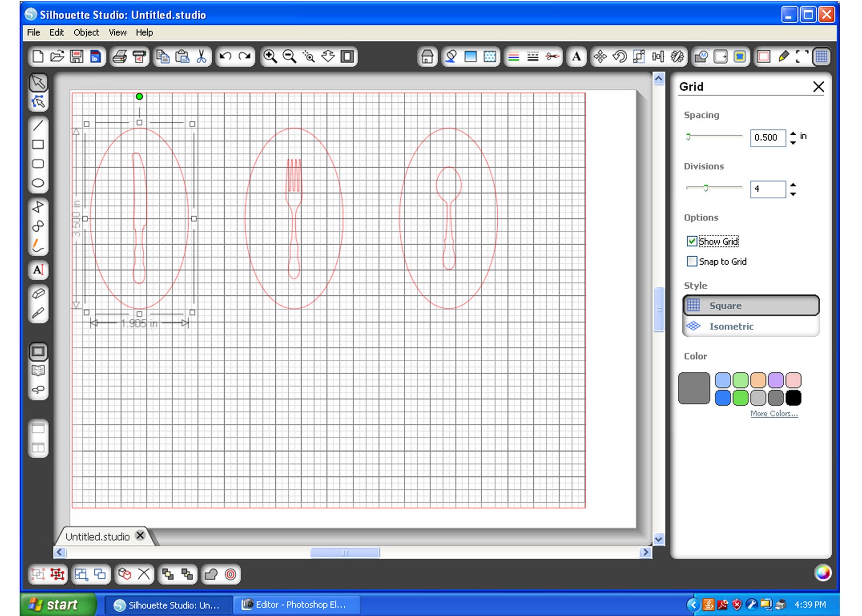Increase Spacing value with up arrow
The width and height of the screenshot is (862, 616).
coord(793,133)
